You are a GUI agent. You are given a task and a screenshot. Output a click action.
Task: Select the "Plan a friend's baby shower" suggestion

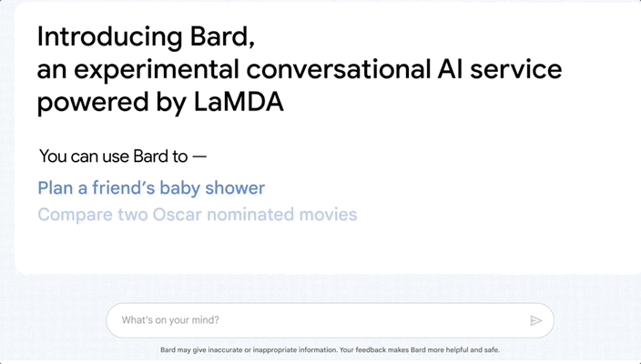(151, 188)
